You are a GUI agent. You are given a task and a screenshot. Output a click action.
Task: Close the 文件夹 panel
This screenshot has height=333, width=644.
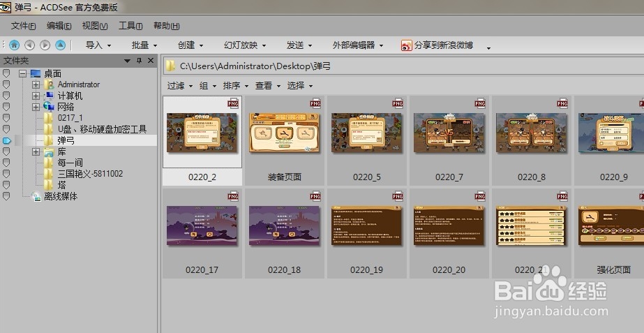(x=151, y=61)
